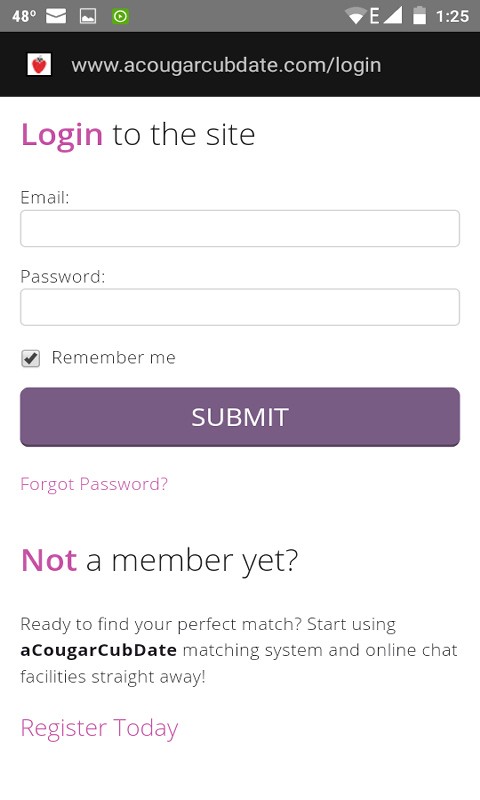Uncheck the Remember me checkbox

(31, 358)
